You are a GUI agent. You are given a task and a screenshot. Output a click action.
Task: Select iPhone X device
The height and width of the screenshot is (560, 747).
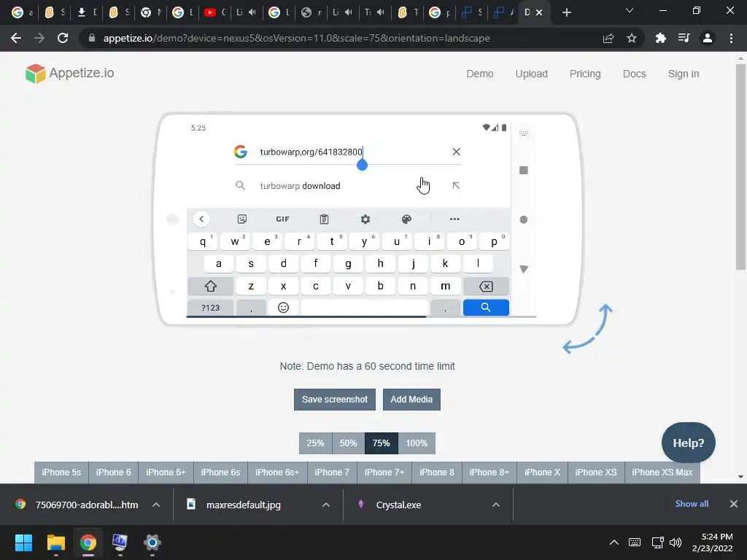[x=542, y=472]
